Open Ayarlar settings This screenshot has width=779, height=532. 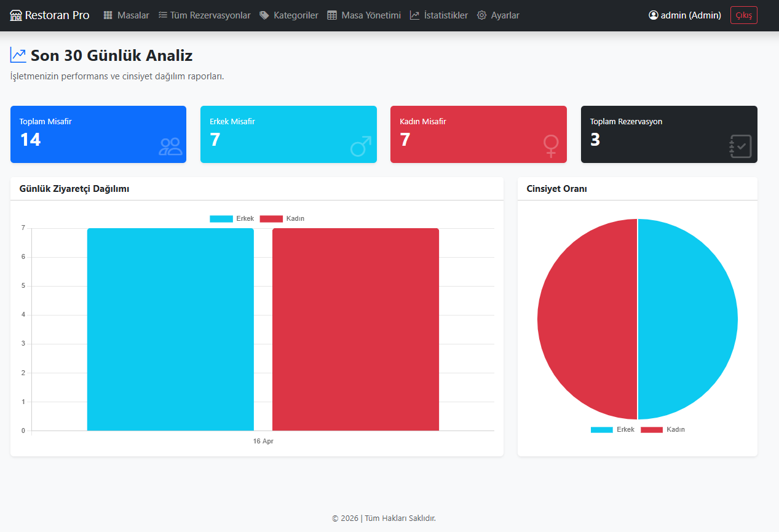tap(498, 15)
